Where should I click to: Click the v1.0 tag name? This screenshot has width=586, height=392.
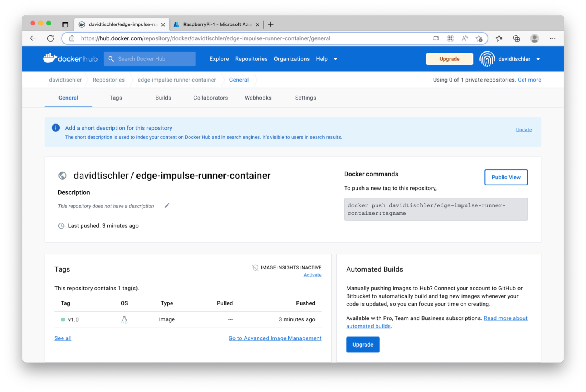tap(73, 320)
